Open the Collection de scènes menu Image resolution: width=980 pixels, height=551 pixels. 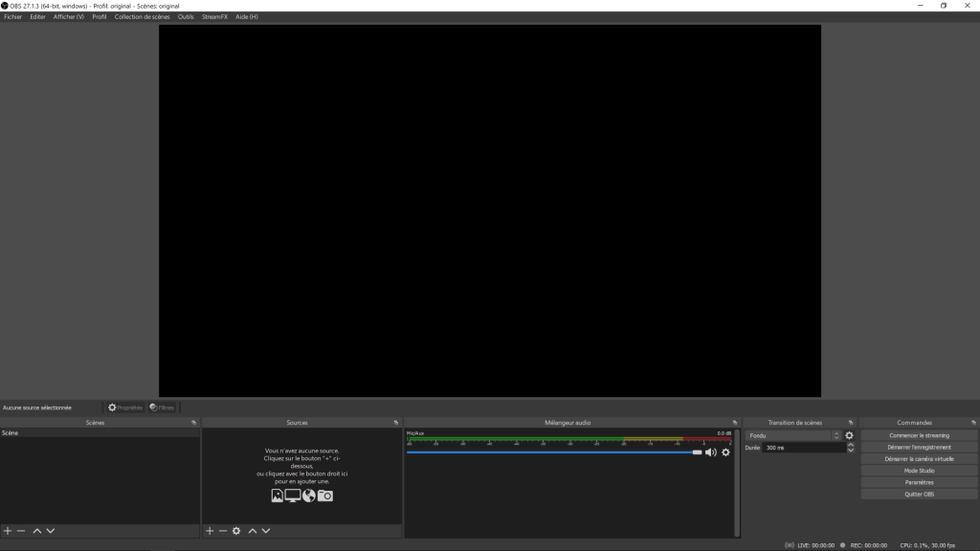[x=142, y=16]
